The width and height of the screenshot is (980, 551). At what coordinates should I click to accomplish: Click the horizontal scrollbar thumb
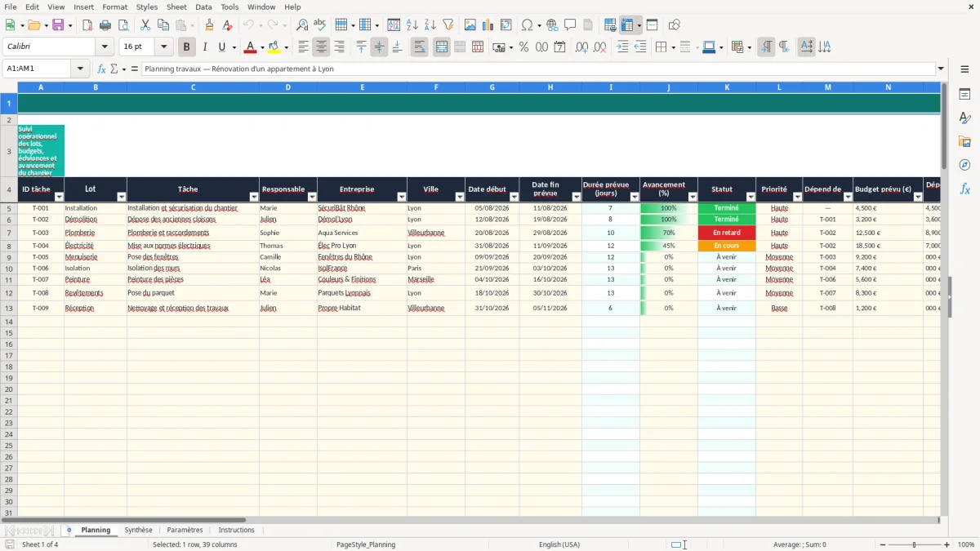(123, 520)
